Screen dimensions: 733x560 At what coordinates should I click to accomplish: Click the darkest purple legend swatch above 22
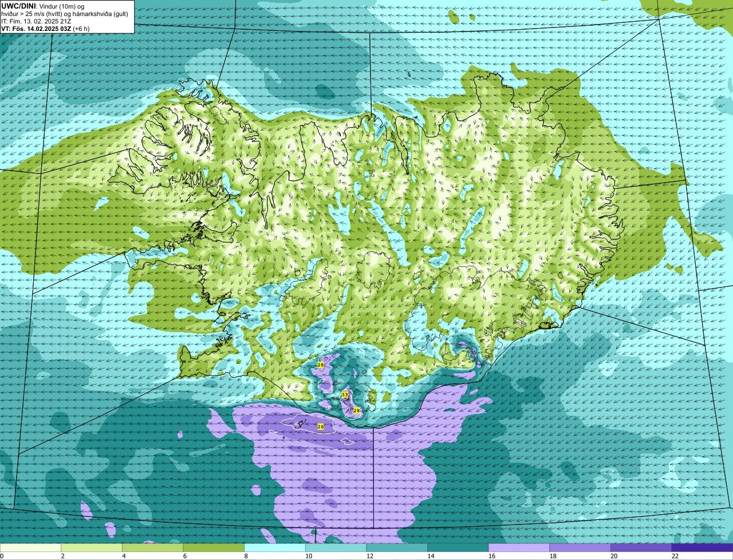click(703, 547)
